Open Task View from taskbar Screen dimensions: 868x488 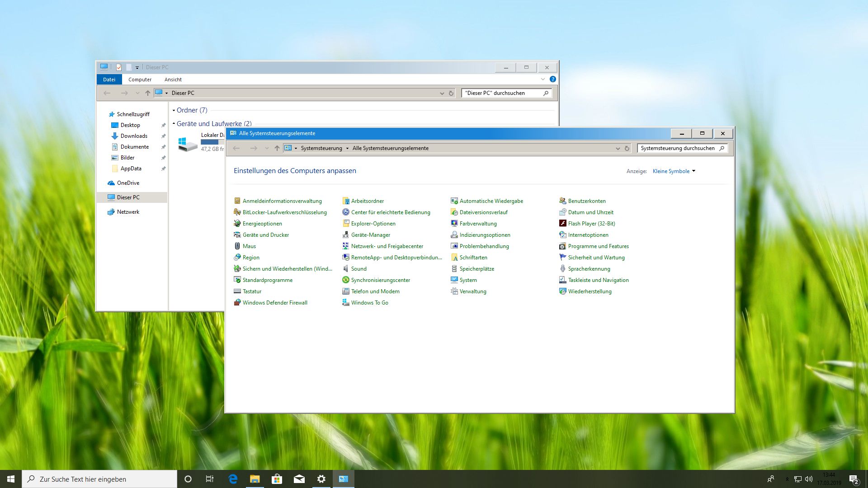tap(209, 479)
